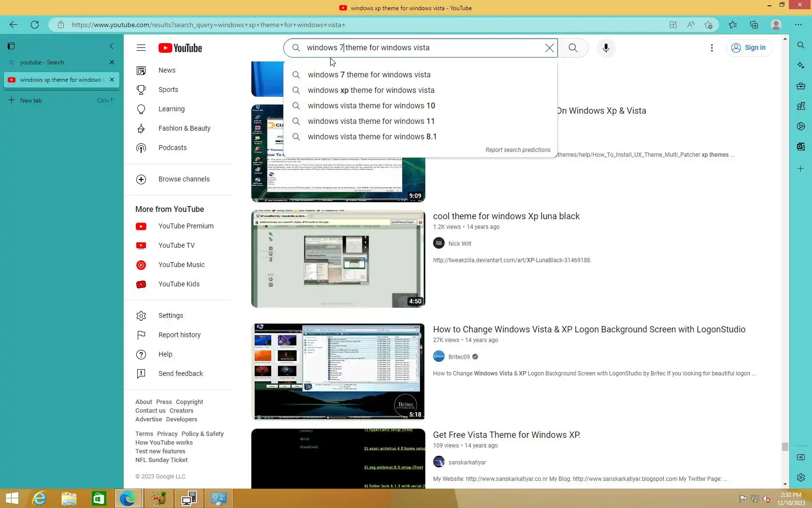Open Edge sidebar Tools briefcase icon
812x508 pixels.
tap(801, 86)
